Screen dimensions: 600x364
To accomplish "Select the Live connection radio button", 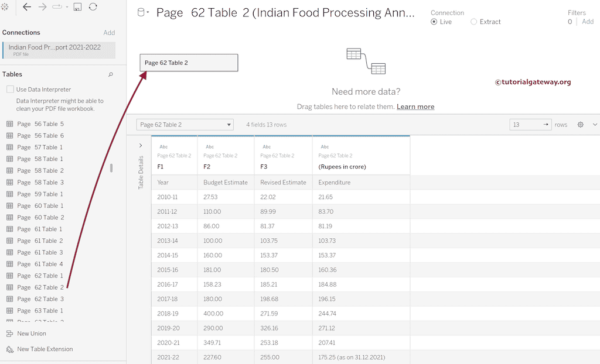I will [435, 21].
